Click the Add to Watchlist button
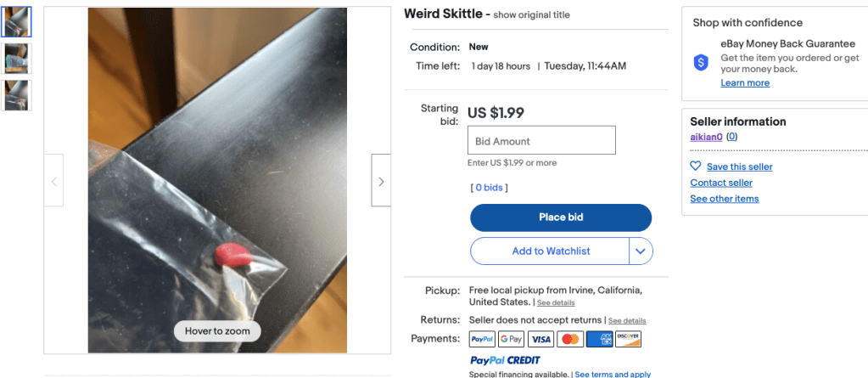868x378 pixels. click(550, 251)
